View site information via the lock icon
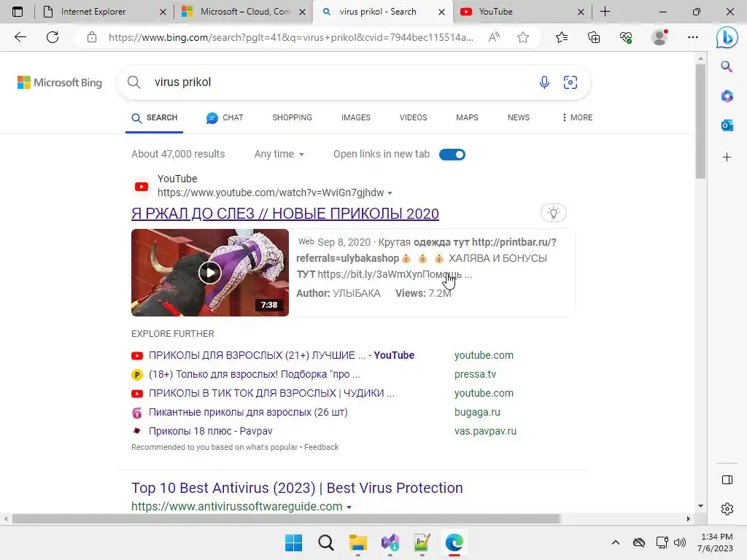Viewport: 747px width, 560px height. tap(92, 37)
